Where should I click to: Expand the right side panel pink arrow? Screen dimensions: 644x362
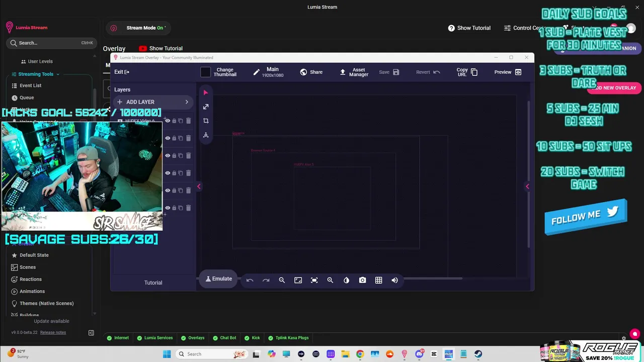527,187
